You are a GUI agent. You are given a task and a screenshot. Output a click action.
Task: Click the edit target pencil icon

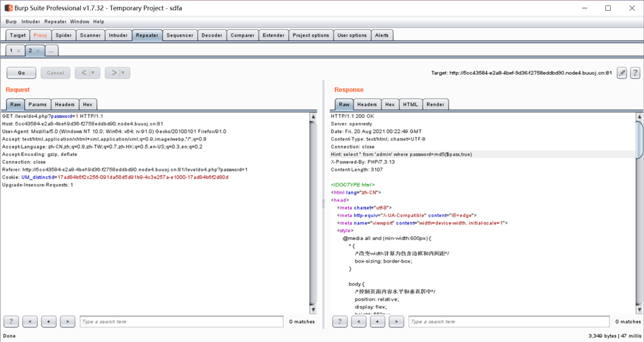(x=622, y=73)
